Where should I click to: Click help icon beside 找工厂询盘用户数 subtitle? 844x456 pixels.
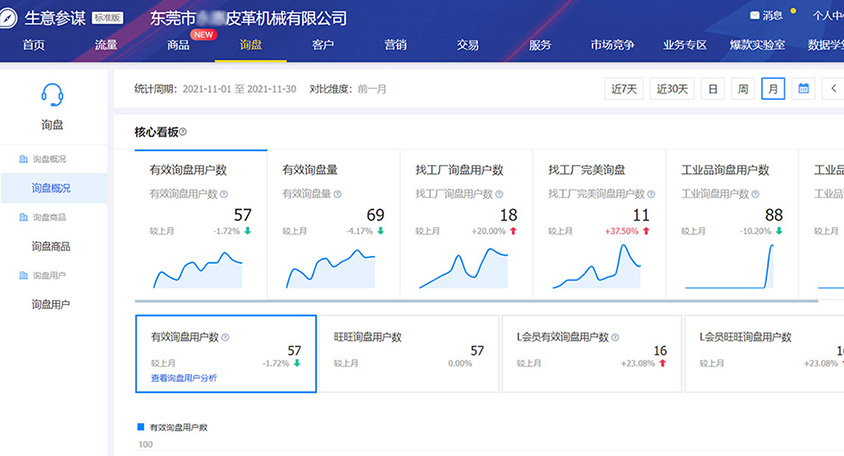point(499,194)
